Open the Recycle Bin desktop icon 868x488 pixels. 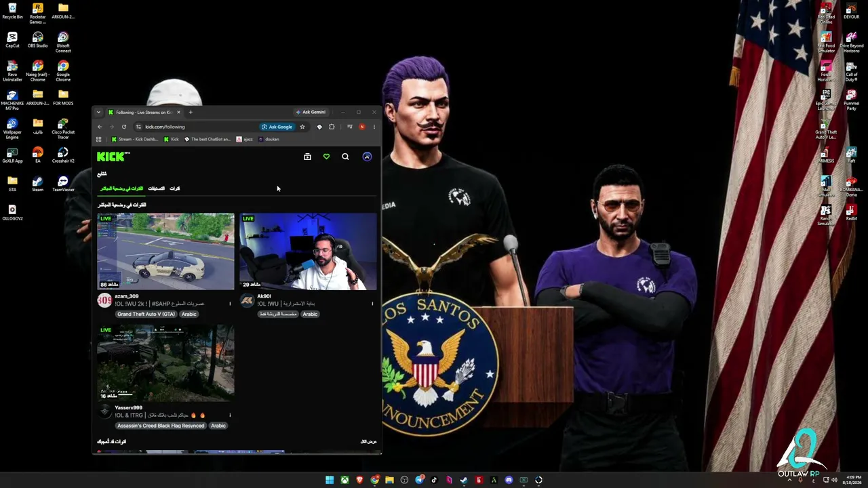(x=12, y=11)
